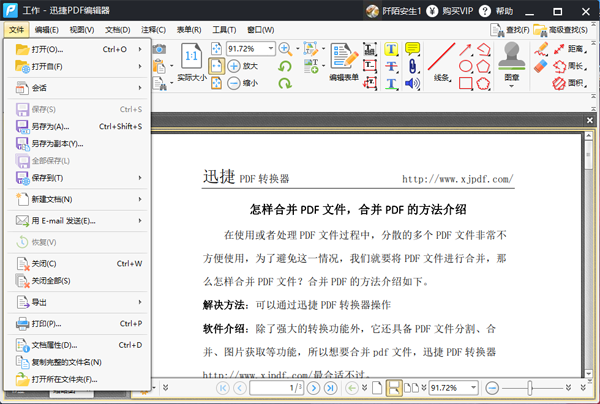
Task: Select the 面积 area measuring tool
Action: pos(569,83)
